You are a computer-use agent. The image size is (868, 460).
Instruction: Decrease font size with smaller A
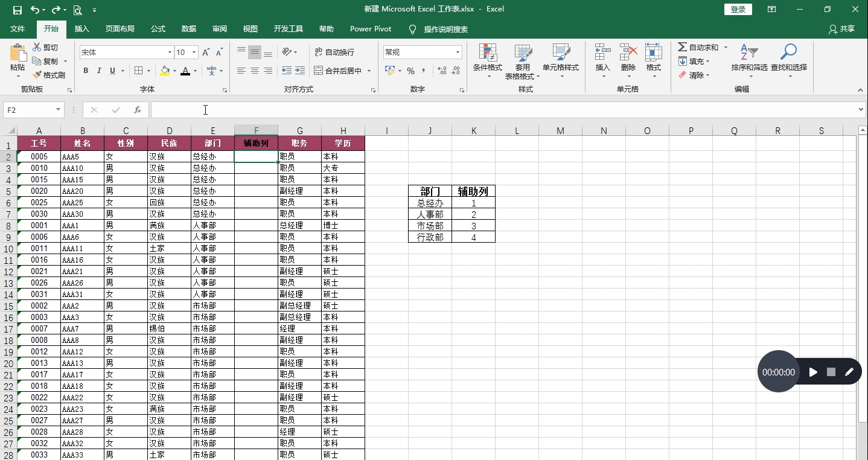click(x=219, y=53)
